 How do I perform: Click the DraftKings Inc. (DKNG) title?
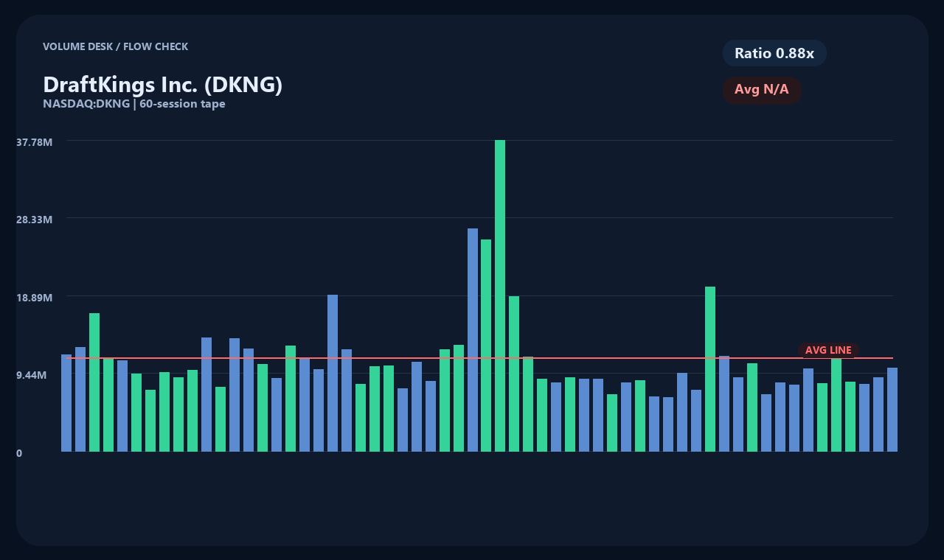163,85
